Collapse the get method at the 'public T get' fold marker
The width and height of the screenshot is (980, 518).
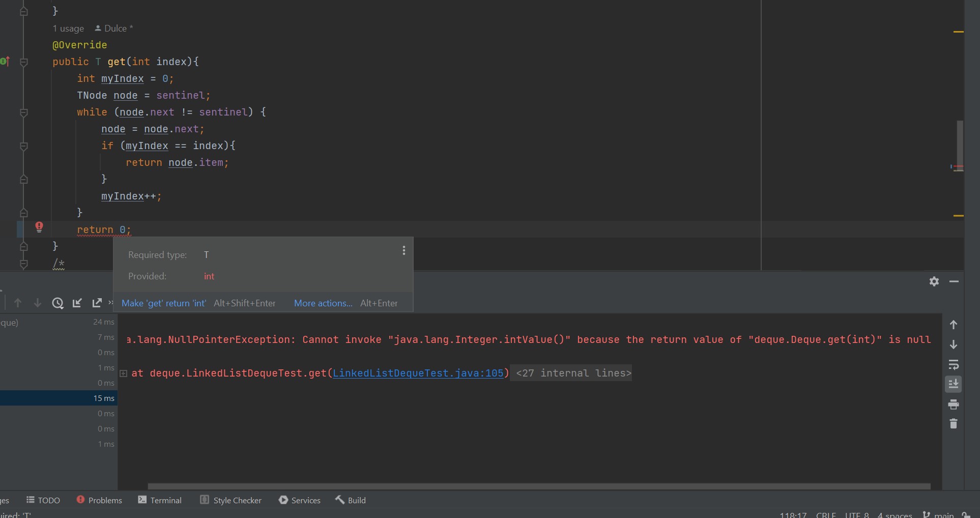coord(23,62)
